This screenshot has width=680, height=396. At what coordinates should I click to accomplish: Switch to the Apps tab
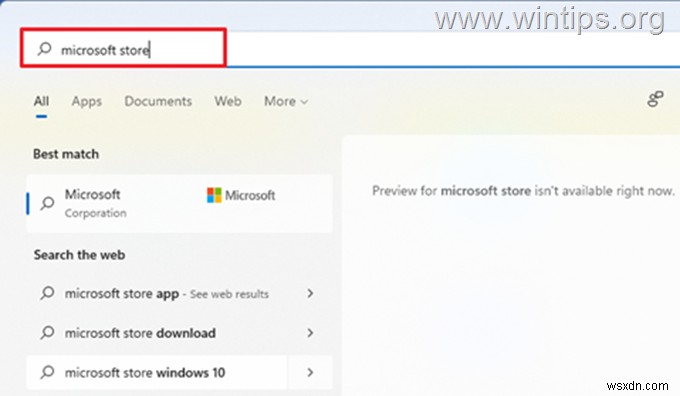[x=87, y=101]
